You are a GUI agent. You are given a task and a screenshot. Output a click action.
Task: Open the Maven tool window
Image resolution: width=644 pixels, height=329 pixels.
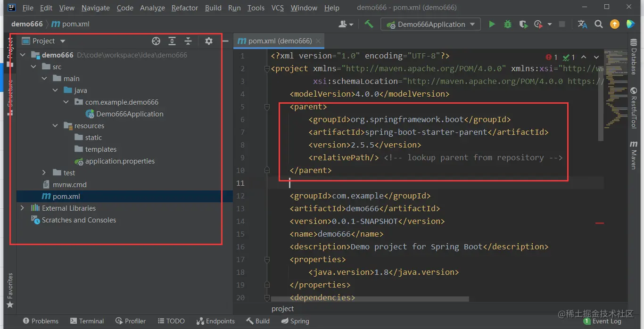[634, 155]
